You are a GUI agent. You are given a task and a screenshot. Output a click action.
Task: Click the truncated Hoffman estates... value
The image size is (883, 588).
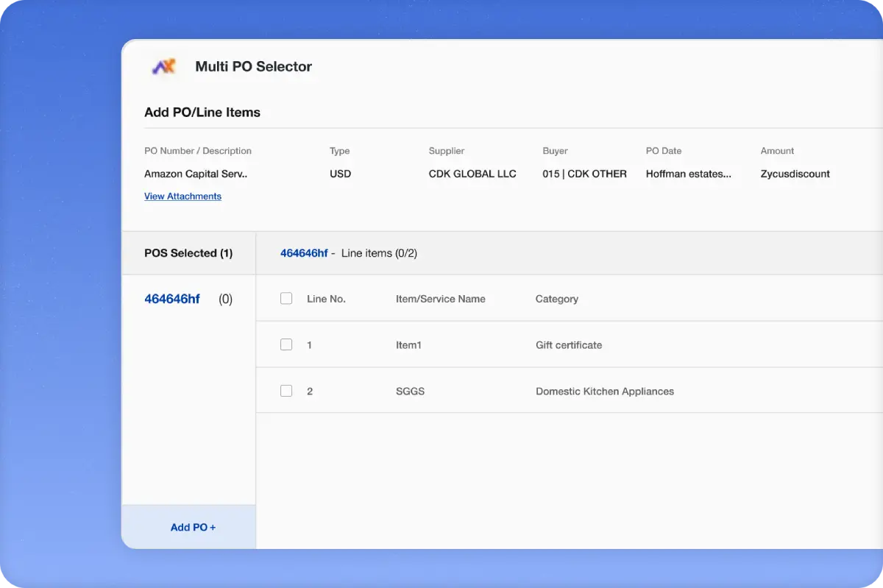688,174
